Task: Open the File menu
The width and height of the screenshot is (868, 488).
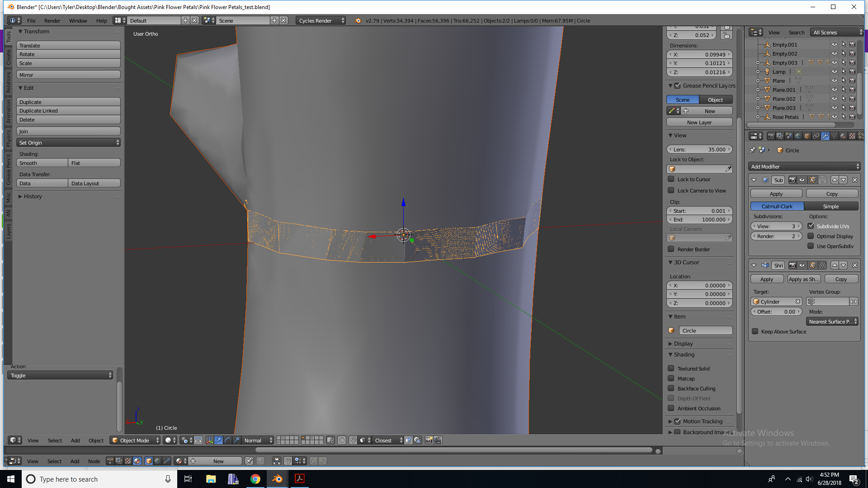Action: (x=31, y=20)
